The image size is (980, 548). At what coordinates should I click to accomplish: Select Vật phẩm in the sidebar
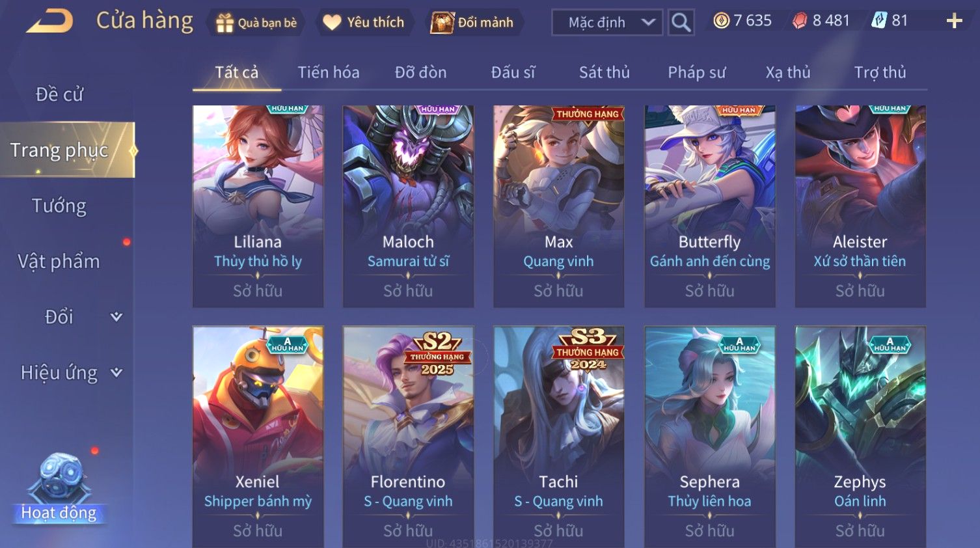[59, 262]
